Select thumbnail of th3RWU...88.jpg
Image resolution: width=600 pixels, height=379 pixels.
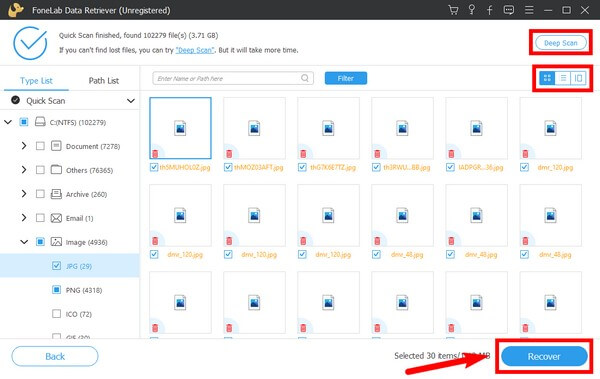click(403, 128)
